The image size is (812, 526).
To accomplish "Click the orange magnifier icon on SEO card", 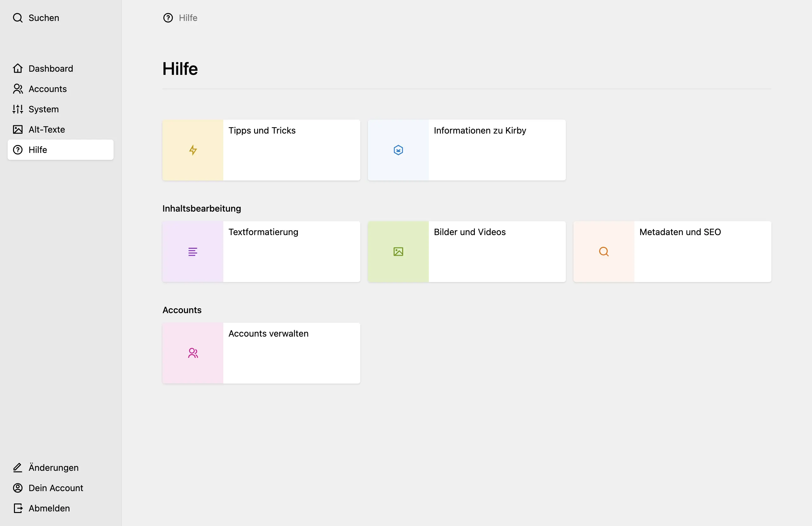I will point(604,252).
